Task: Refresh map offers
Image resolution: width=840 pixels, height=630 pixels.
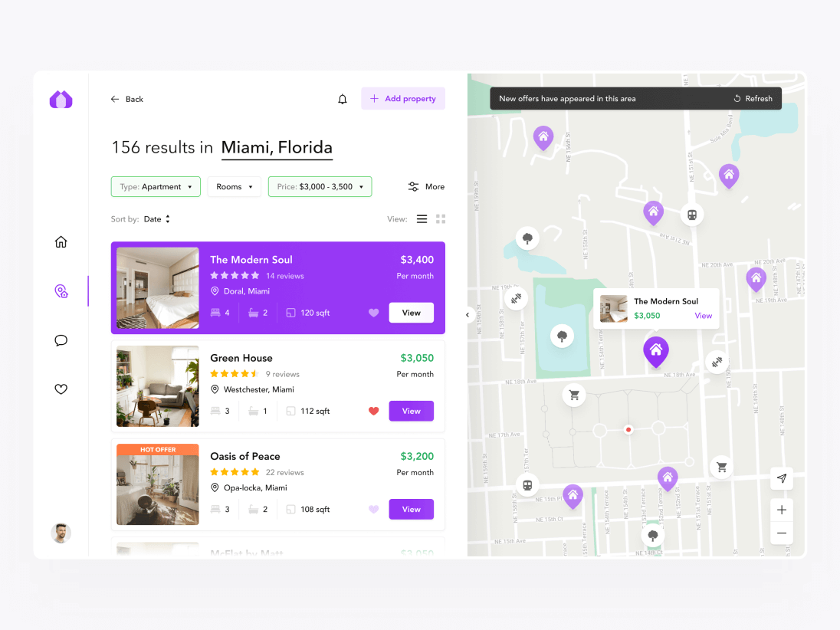Action: coord(753,99)
